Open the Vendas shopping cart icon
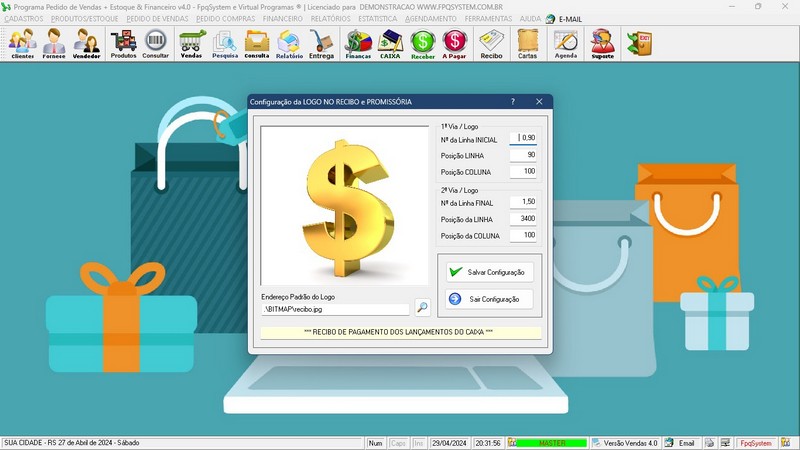Screen dimensions: 800x450 click(191, 44)
